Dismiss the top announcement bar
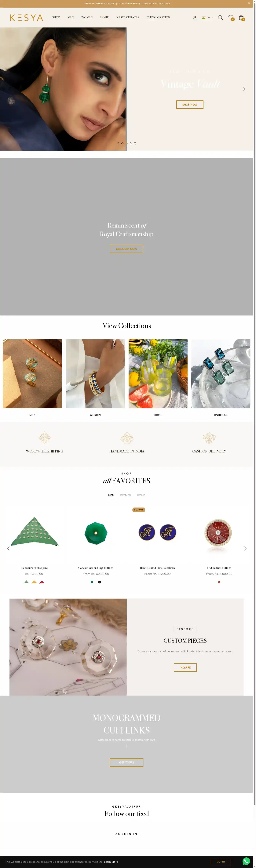This screenshot has width=256, height=868. pos(249,3)
